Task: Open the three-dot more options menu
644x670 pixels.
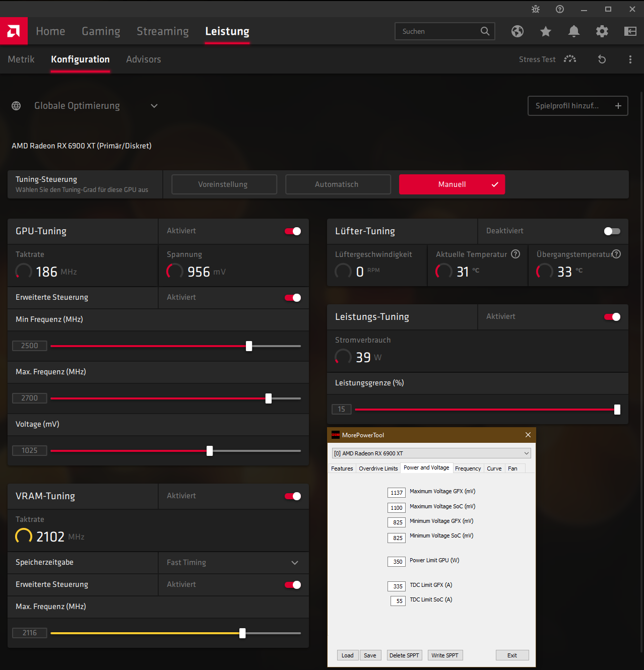Action: tap(630, 59)
